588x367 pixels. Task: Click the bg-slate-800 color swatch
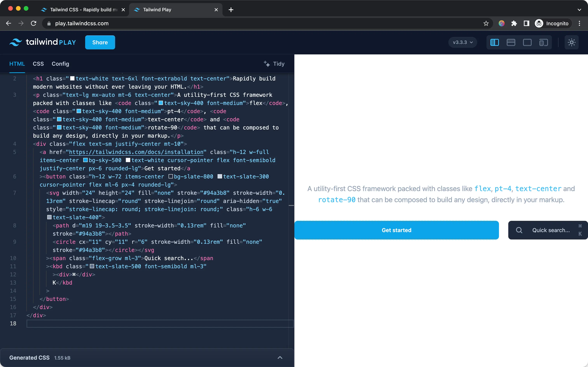click(x=171, y=177)
